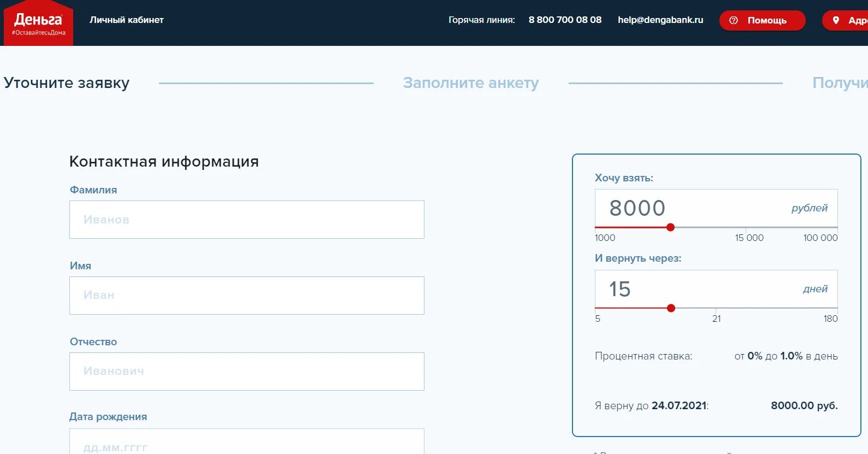
Task: Click the loan amount field showing 8000
Action: click(x=716, y=208)
